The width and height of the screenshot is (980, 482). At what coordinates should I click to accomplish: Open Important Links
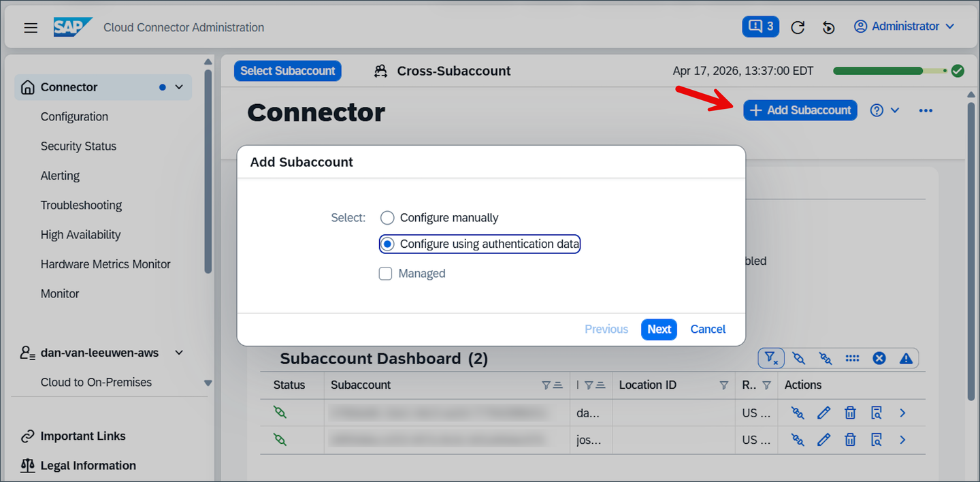[83, 436]
